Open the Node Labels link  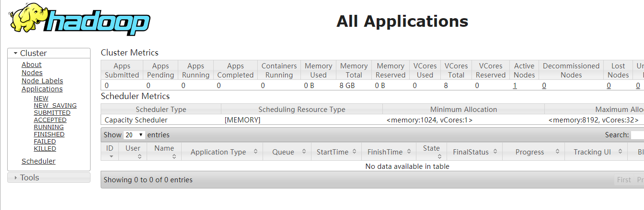42,81
